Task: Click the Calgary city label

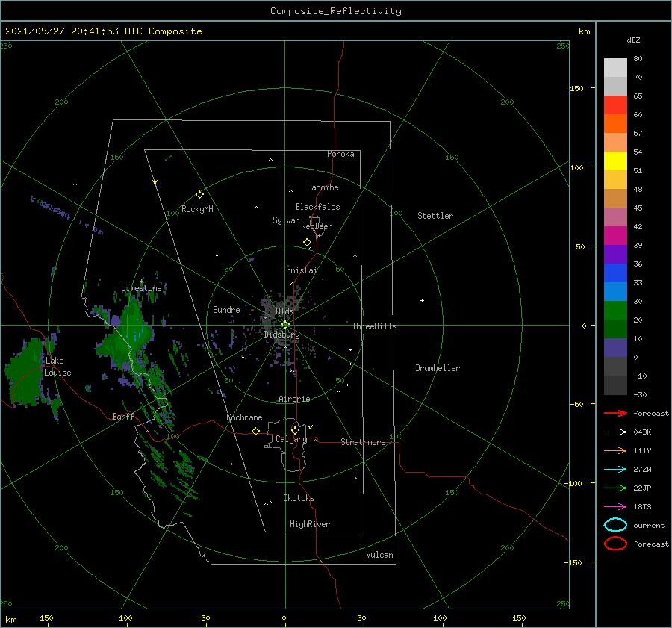Action: (291, 439)
